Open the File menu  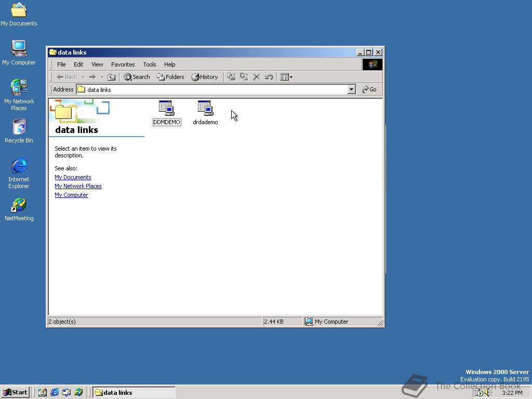tap(61, 64)
